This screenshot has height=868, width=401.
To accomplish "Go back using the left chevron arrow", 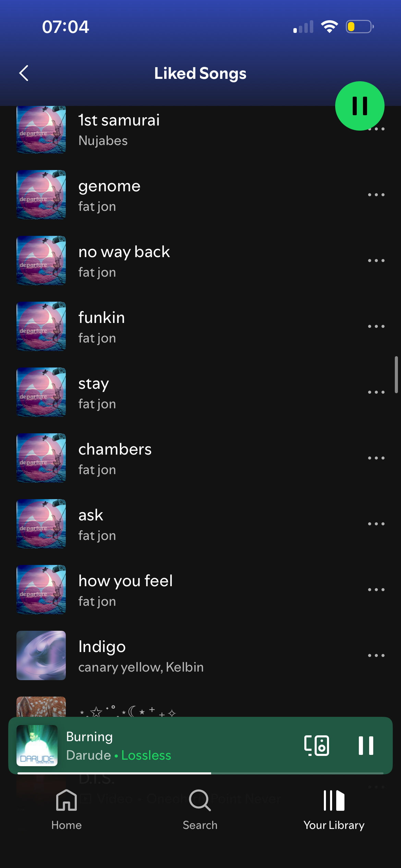I will pyautogui.click(x=24, y=73).
